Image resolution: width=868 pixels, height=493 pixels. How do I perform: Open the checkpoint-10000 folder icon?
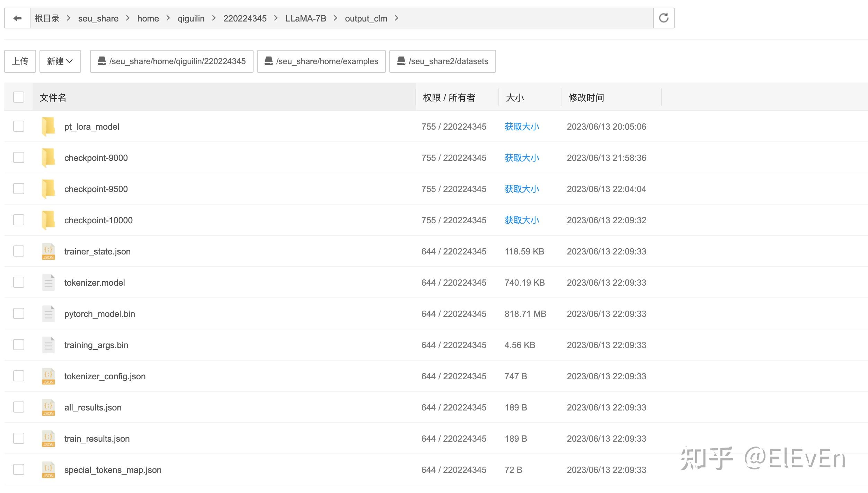[x=48, y=220]
